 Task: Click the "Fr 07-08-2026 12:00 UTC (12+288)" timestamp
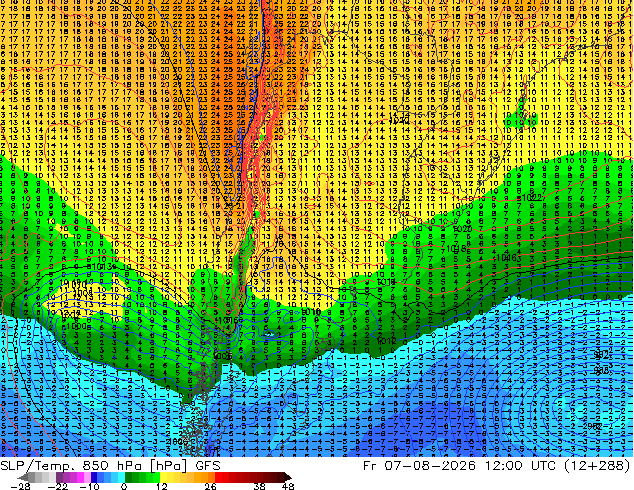point(497,466)
